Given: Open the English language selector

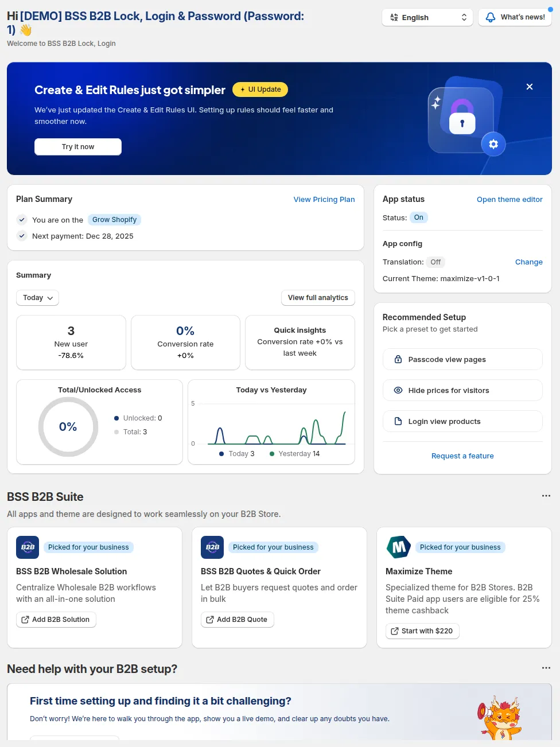Looking at the screenshot, I should pyautogui.click(x=427, y=17).
